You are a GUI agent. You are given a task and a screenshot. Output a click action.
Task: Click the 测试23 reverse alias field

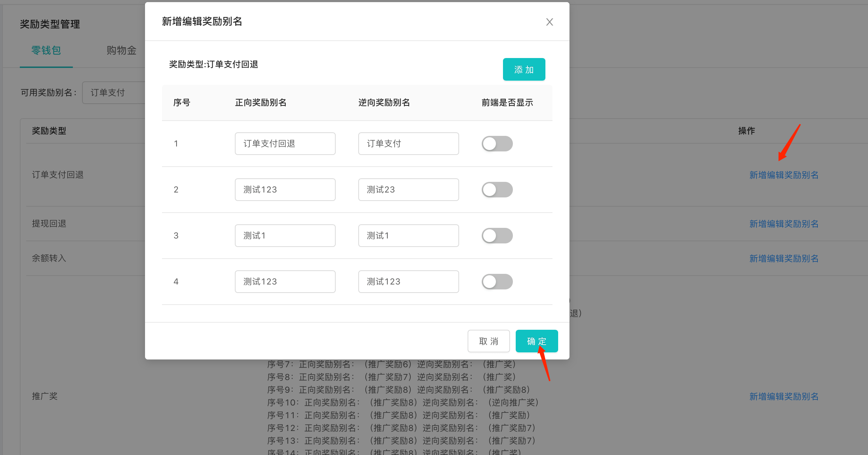click(408, 189)
